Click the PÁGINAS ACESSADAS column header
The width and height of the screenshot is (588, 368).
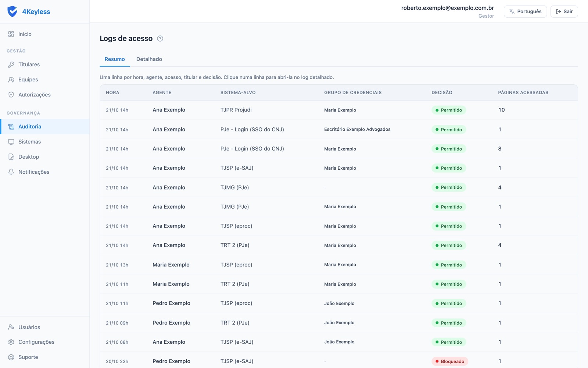click(x=523, y=93)
